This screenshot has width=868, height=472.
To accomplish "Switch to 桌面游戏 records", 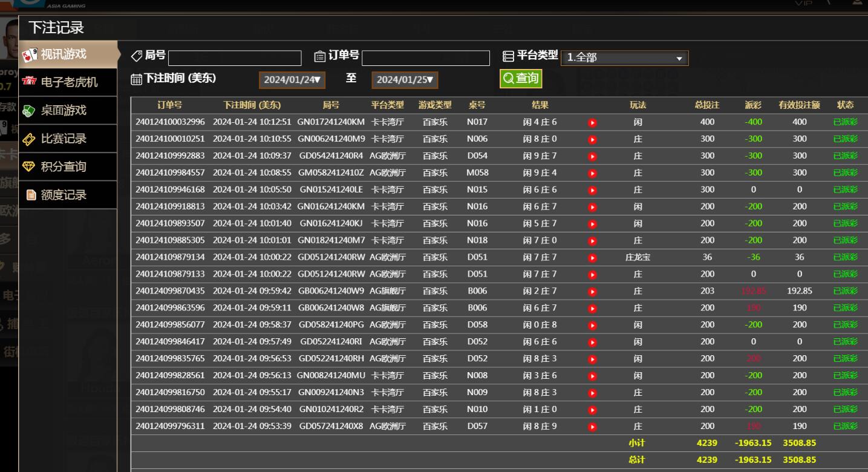I will (68, 111).
